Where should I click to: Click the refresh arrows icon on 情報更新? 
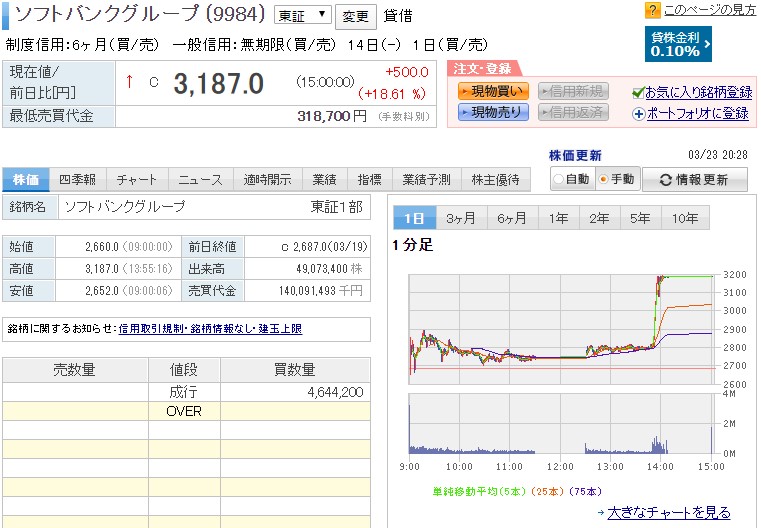665,180
